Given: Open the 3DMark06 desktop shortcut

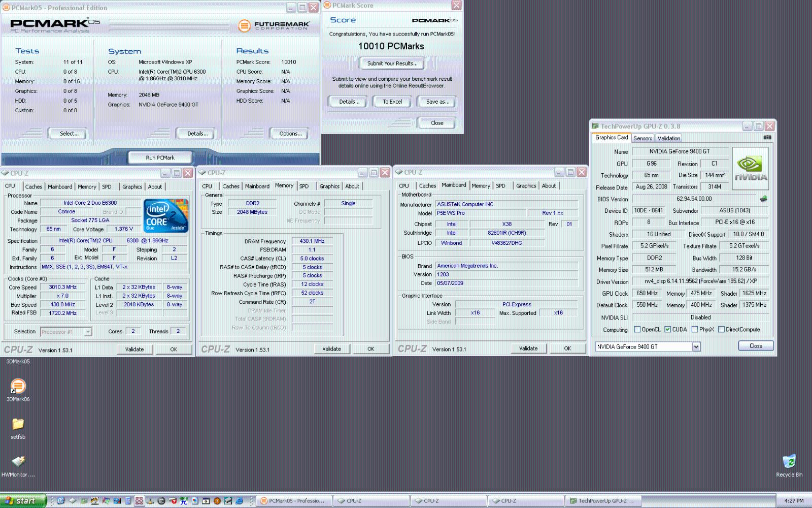Looking at the screenshot, I should click(18, 390).
